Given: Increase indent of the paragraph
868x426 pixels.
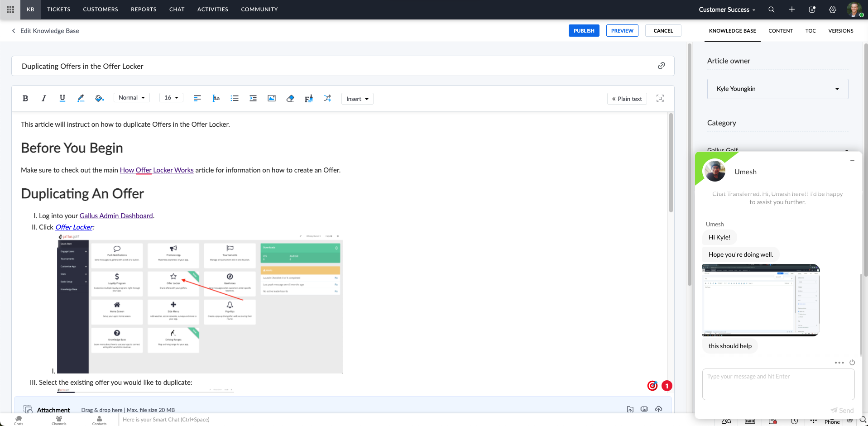Looking at the screenshot, I should (x=253, y=98).
